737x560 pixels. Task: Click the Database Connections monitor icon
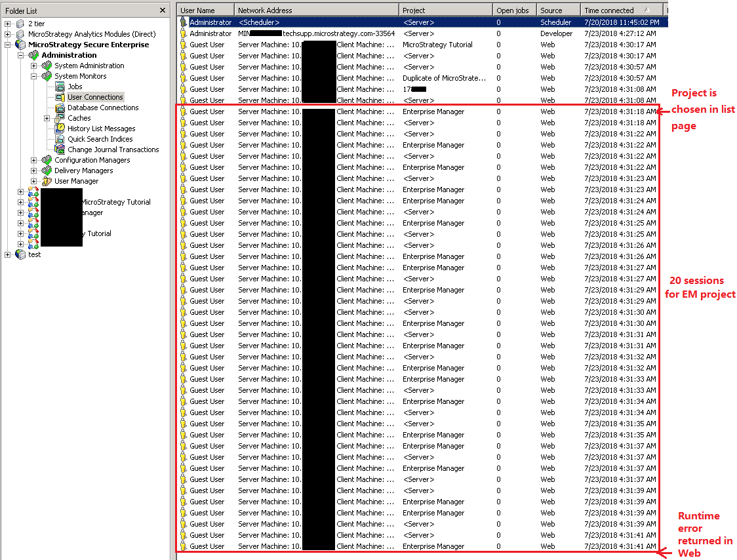60,108
